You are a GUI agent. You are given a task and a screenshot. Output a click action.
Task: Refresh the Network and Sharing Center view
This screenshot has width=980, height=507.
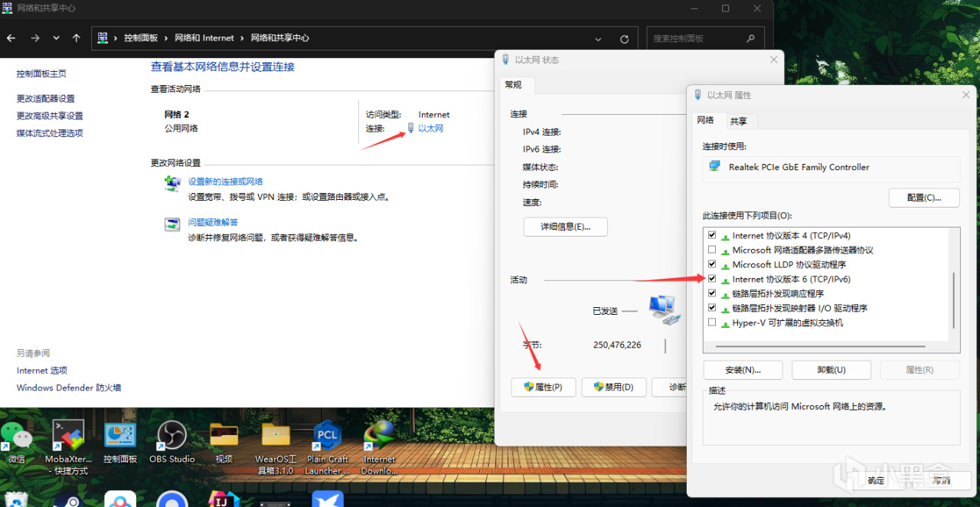coord(624,38)
